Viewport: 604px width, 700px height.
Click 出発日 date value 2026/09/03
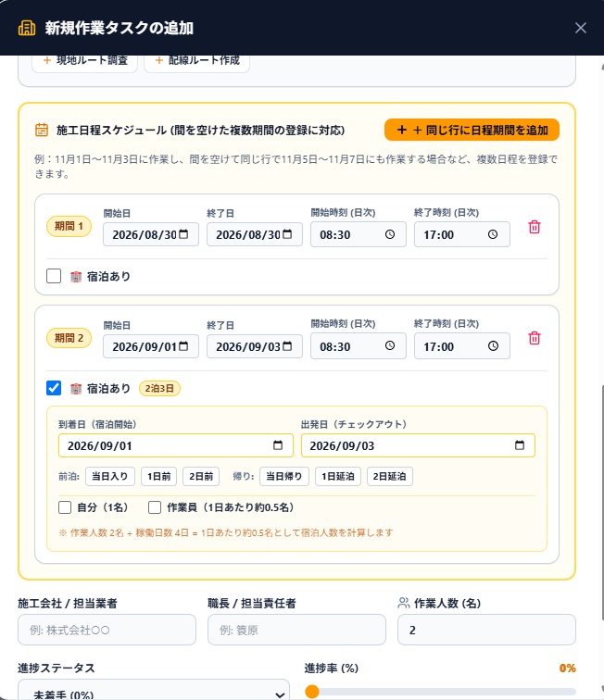pos(342,446)
